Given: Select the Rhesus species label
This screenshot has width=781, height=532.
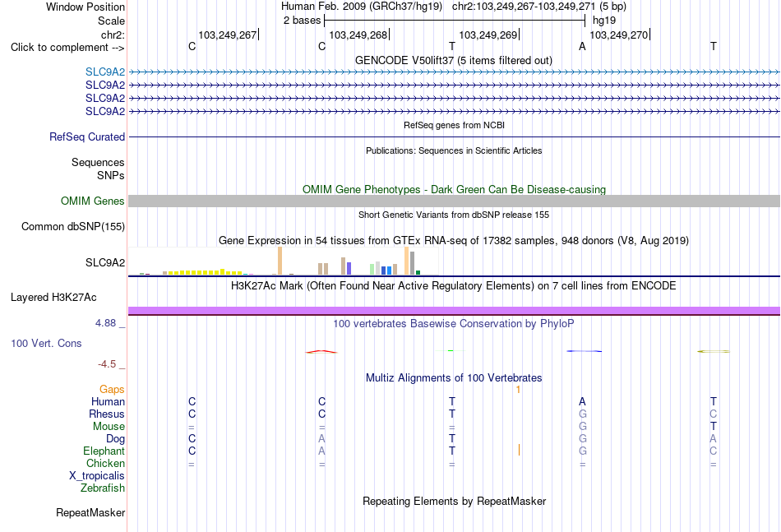Looking at the screenshot, I should (107, 414).
